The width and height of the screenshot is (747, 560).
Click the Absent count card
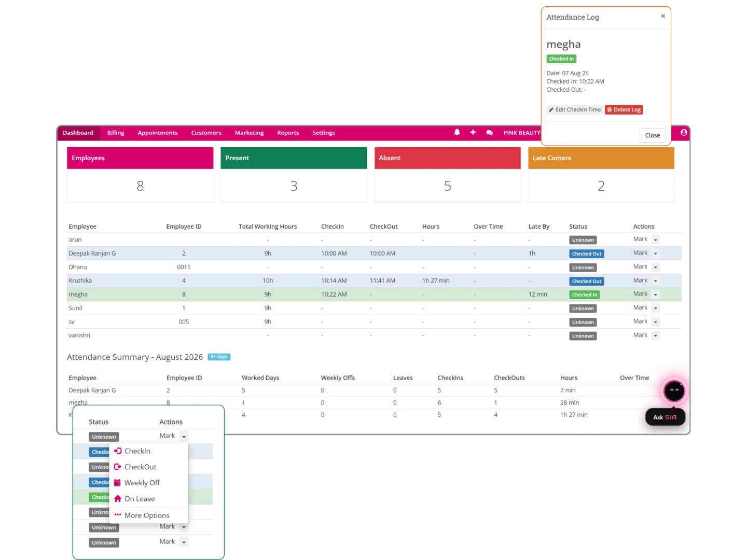pos(448,175)
